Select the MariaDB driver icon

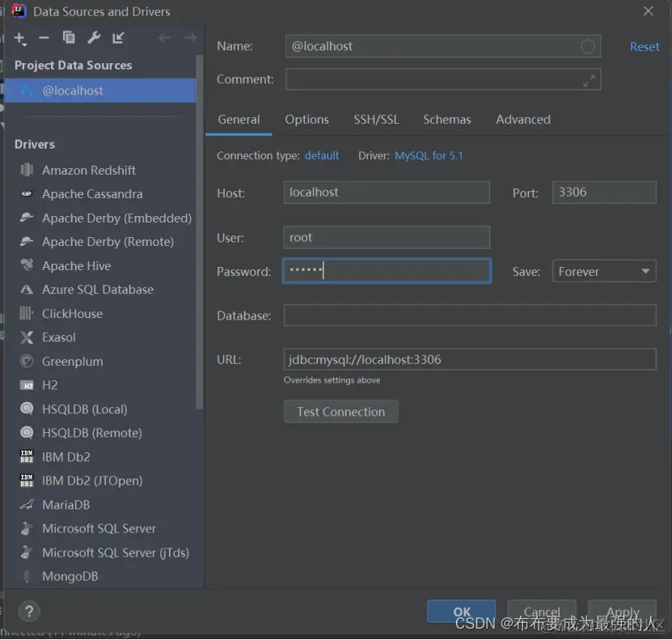(27, 505)
